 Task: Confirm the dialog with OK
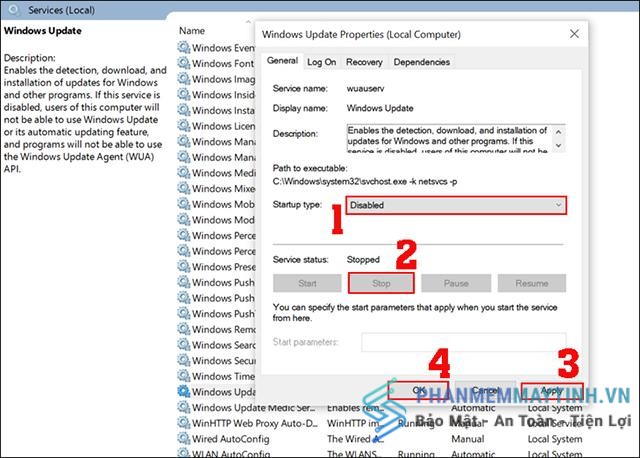(418, 391)
